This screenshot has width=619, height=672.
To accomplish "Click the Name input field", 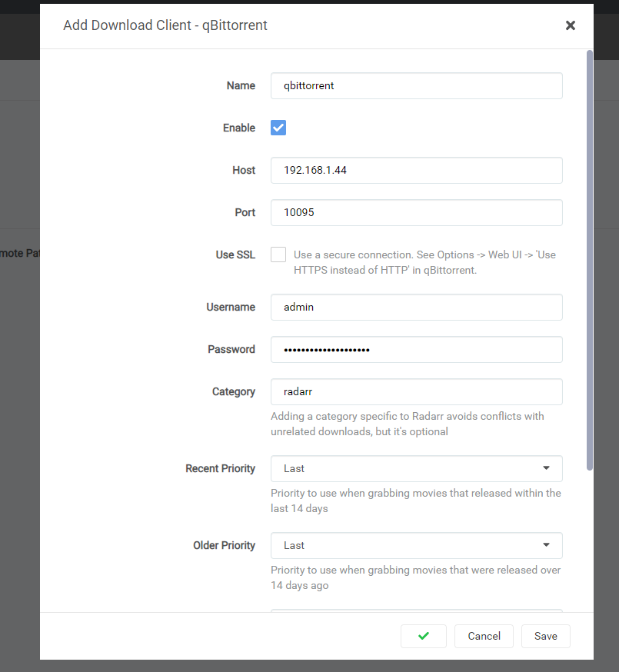I will point(416,86).
